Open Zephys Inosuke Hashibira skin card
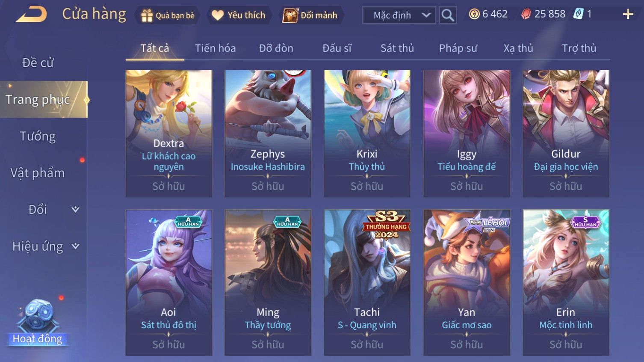The height and width of the screenshot is (362, 644). 268,134
